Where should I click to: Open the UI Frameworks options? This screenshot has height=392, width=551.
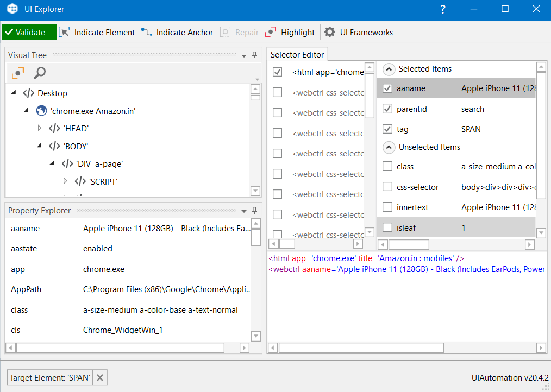tap(359, 33)
